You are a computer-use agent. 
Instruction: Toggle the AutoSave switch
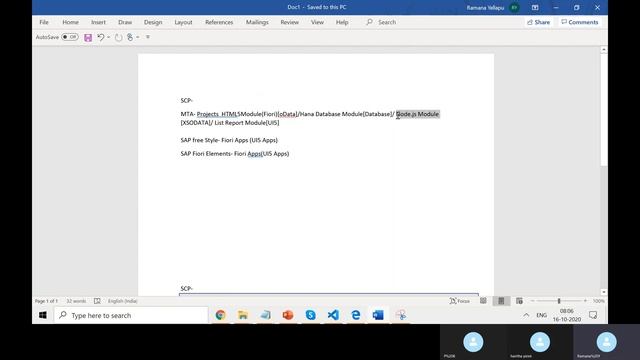point(70,37)
